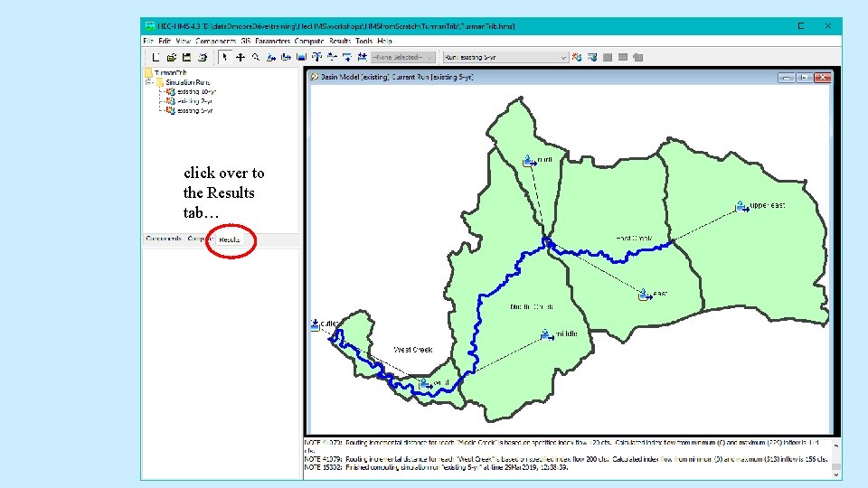Viewport: 868px width, 488px height.
Task: Select the existing 10-yr simulation run
Action: 191,92
